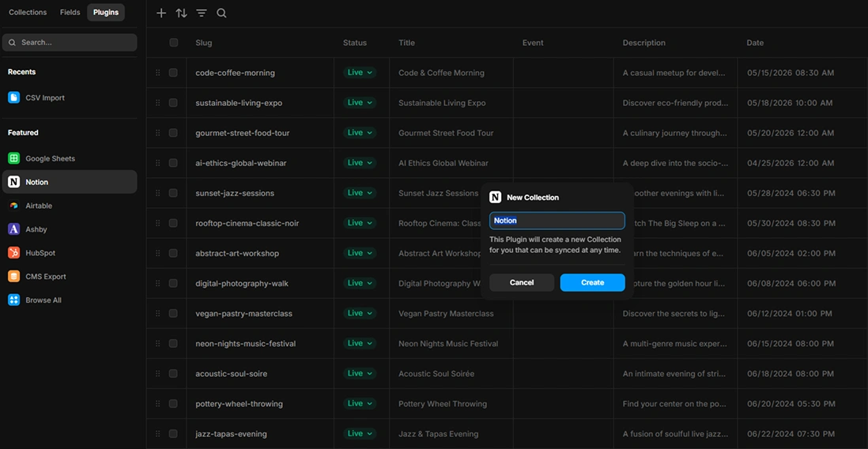Screen dimensions: 868x449
Task: Check the code-coffee-morning row checkbox
Action: (x=173, y=73)
